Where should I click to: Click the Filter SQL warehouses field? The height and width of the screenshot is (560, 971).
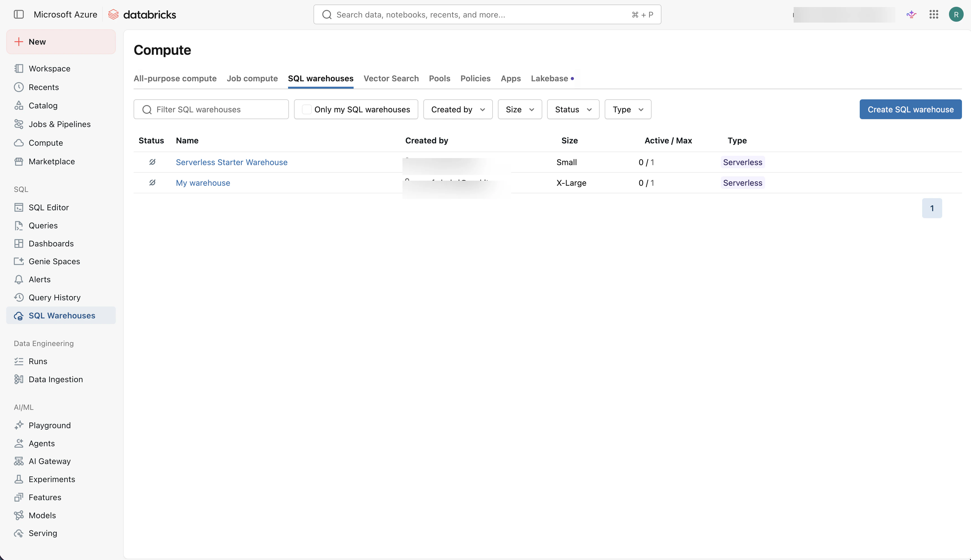click(211, 110)
